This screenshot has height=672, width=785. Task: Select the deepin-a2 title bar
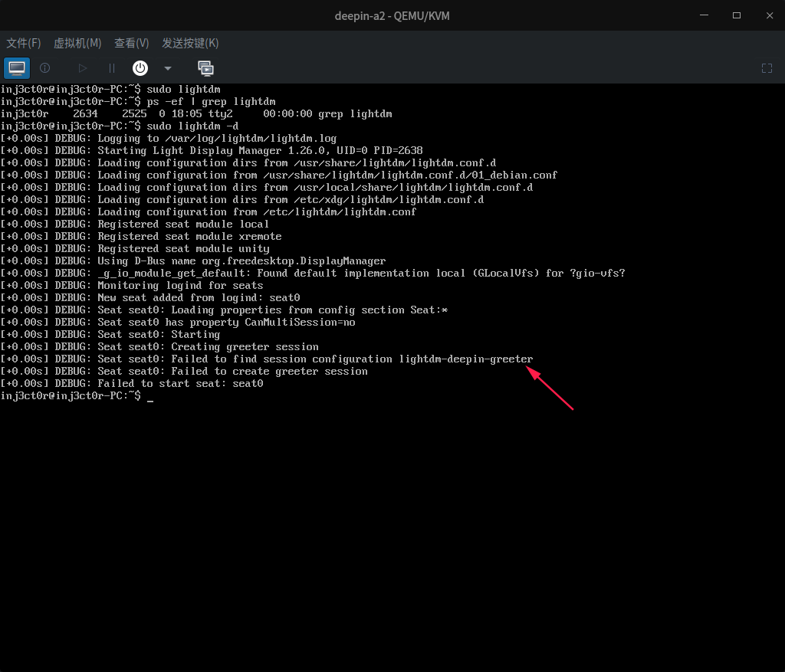392,15
